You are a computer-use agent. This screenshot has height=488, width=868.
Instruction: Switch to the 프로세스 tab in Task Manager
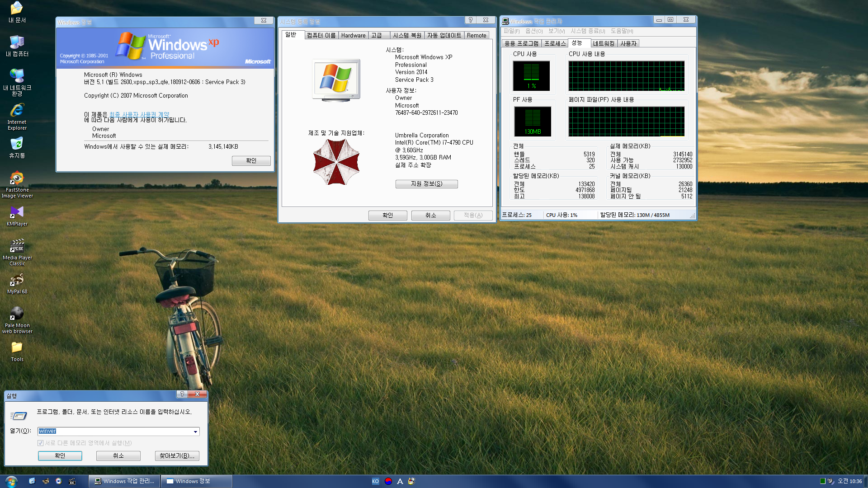pyautogui.click(x=555, y=43)
